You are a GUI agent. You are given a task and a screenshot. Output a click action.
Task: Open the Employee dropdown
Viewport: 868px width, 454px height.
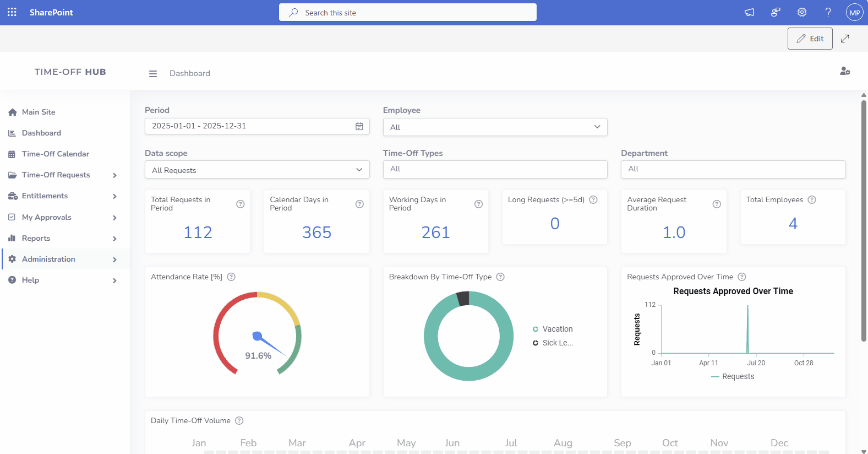(x=495, y=127)
